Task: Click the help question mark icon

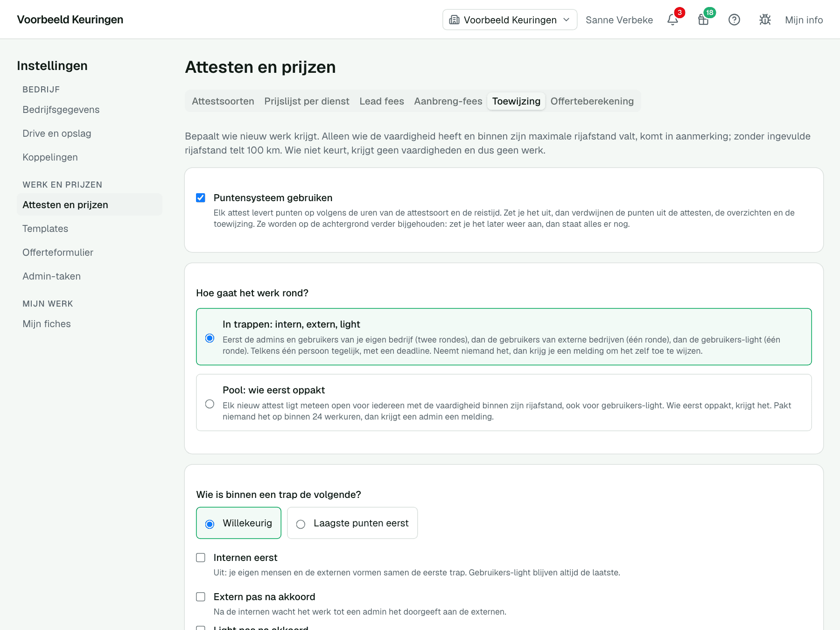Action: pyautogui.click(x=734, y=20)
